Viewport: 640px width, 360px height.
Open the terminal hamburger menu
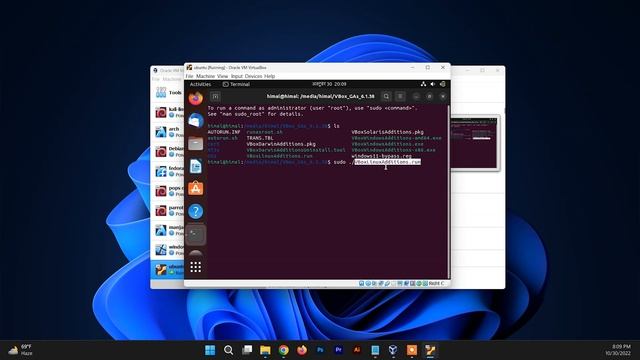(400, 96)
